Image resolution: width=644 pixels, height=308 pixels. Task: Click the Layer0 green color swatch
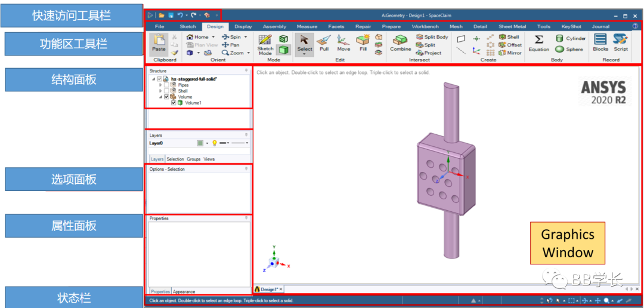[200, 143]
